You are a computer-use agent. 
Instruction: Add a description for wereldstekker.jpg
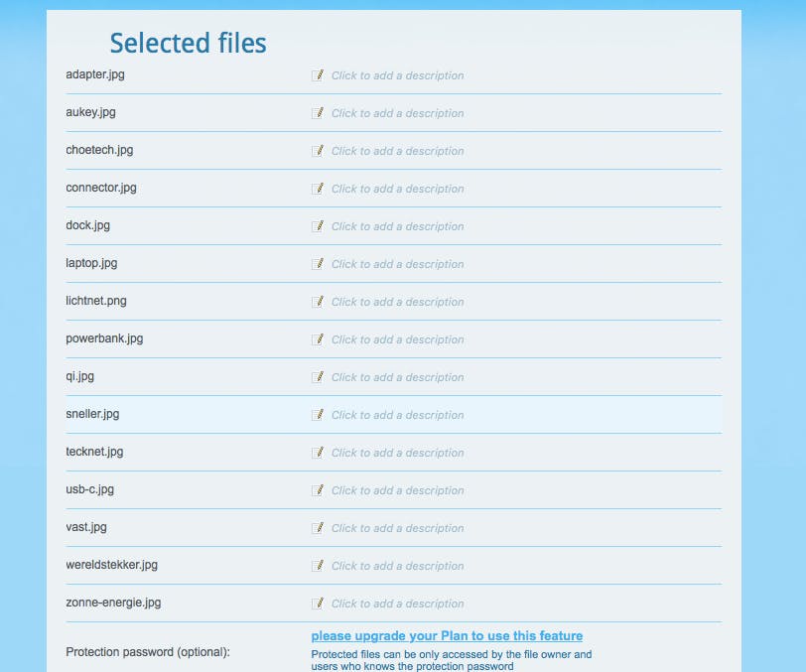click(397, 565)
